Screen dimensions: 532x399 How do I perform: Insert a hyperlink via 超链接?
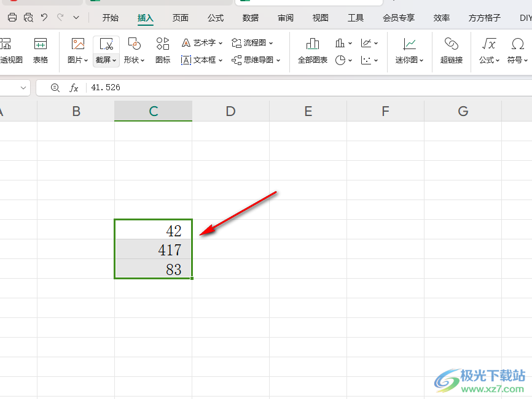(452, 51)
